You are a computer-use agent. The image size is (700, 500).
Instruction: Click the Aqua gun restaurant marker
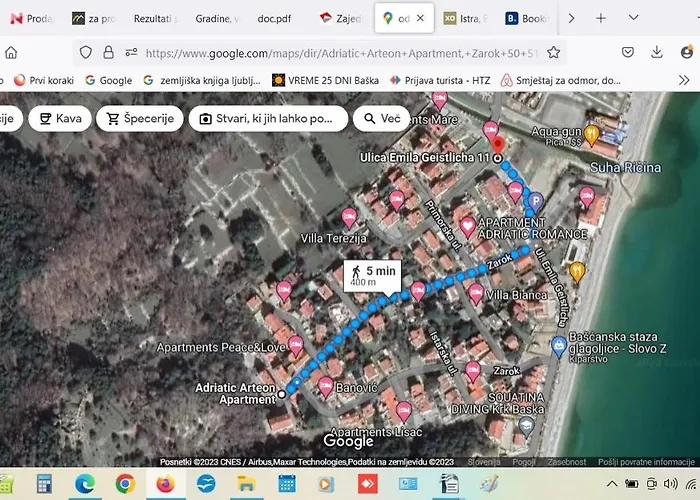(591, 133)
